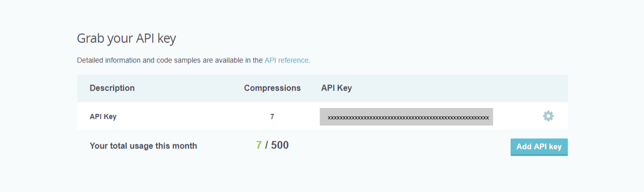Click the blank space between key field and gear
The image size is (644, 192).
coord(517,116)
